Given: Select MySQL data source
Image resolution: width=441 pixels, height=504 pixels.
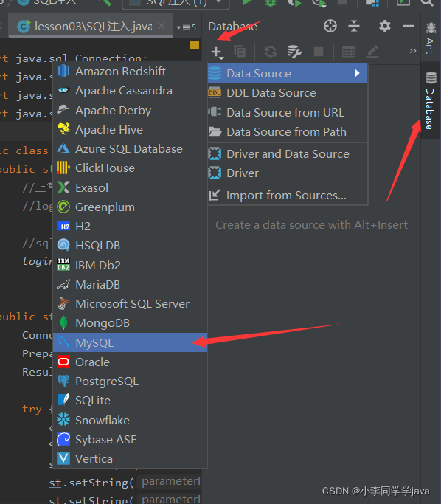Looking at the screenshot, I should tap(130, 342).
